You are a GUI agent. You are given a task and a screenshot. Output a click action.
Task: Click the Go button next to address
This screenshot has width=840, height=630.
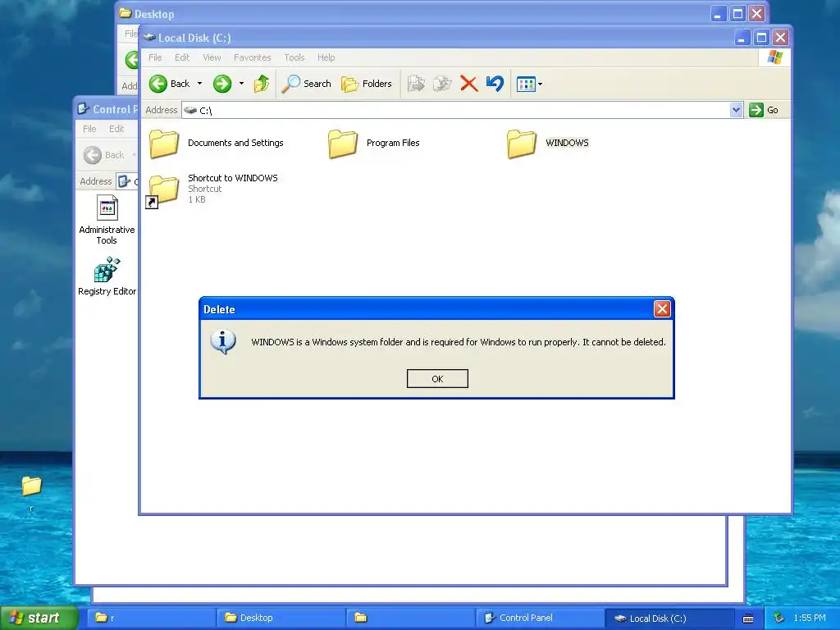(765, 110)
